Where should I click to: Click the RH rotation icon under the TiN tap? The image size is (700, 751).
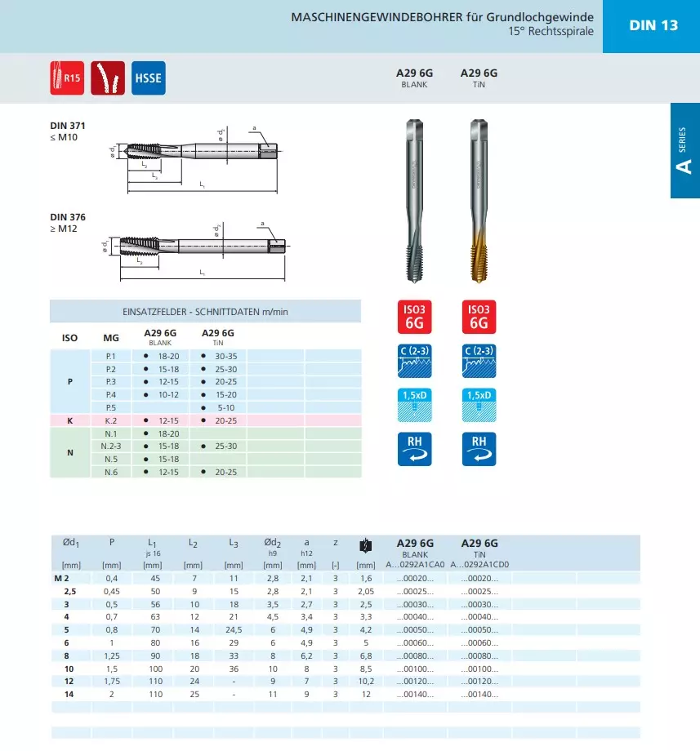[479, 448]
